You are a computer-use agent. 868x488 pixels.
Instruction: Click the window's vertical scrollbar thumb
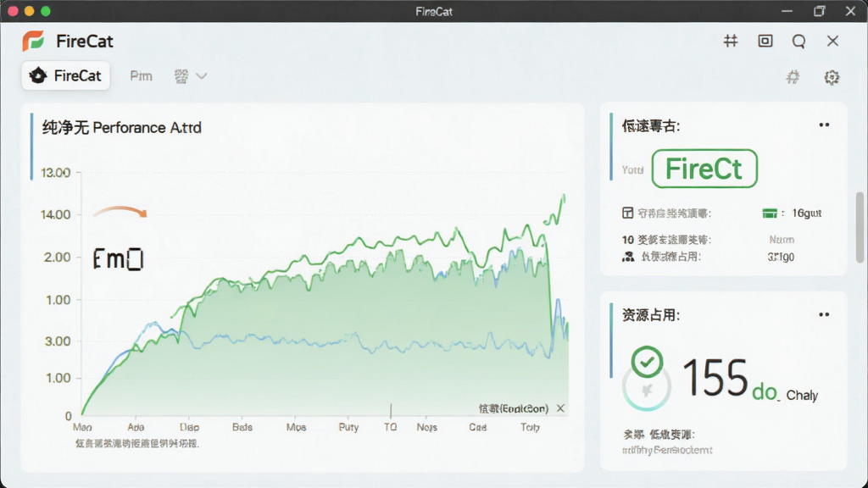pyautogui.click(x=860, y=227)
